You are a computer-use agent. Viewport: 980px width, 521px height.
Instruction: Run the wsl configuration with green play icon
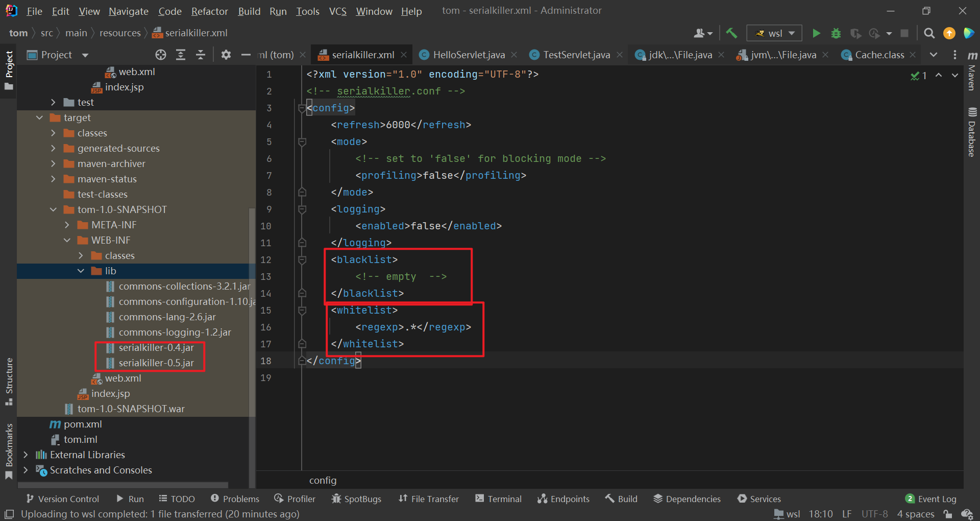point(816,33)
